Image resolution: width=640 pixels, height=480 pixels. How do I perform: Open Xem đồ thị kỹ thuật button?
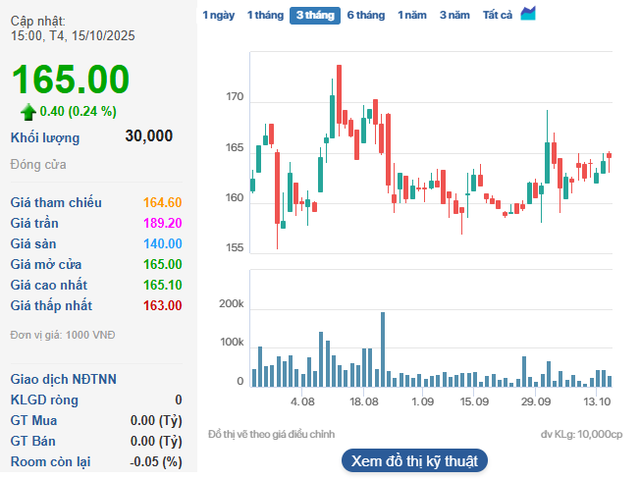click(x=415, y=460)
